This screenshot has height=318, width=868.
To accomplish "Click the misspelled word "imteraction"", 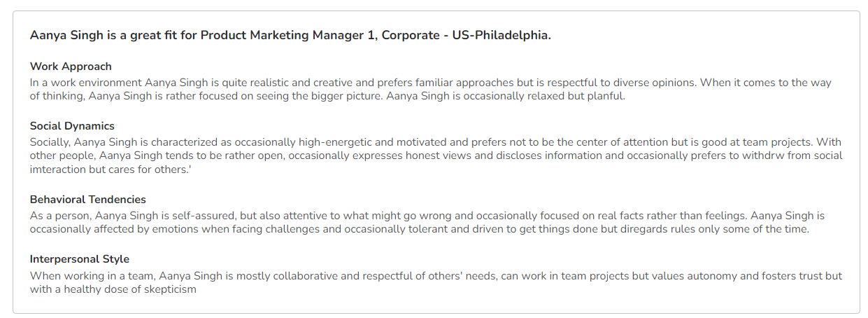I will [58, 170].
